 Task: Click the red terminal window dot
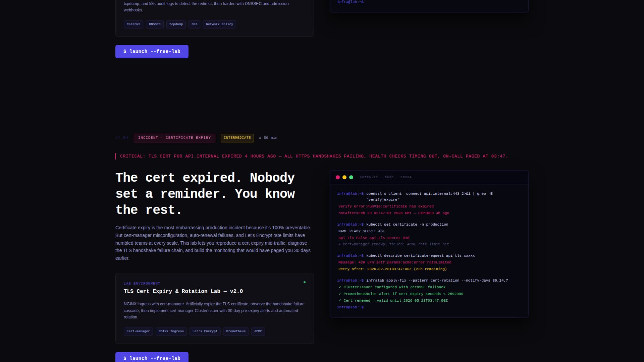click(x=338, y=177)
